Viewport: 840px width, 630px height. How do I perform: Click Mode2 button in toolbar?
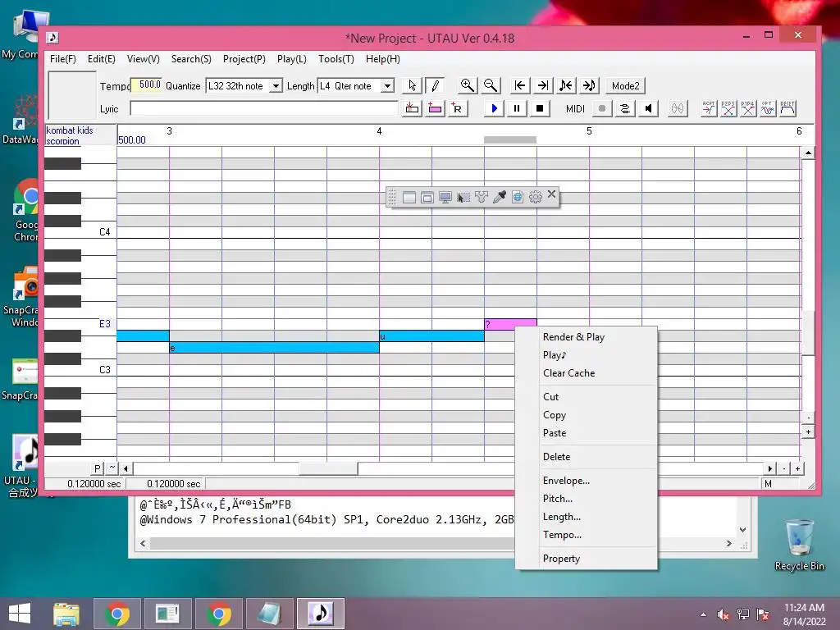(x=625, y=85)
